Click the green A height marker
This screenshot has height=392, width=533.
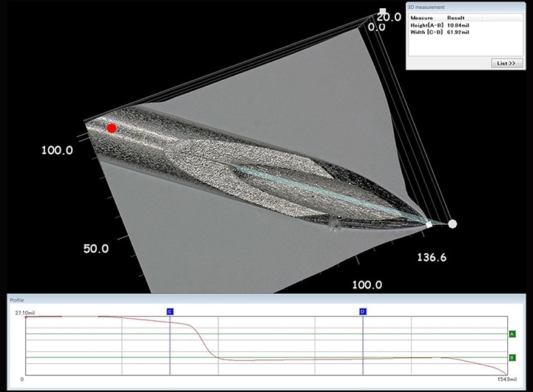tap(512, 334)
